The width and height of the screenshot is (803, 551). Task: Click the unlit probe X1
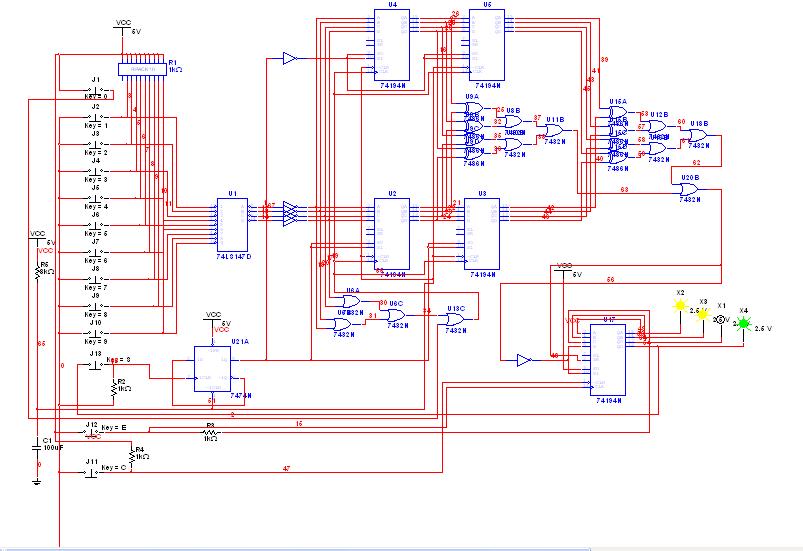click(721, 320)
